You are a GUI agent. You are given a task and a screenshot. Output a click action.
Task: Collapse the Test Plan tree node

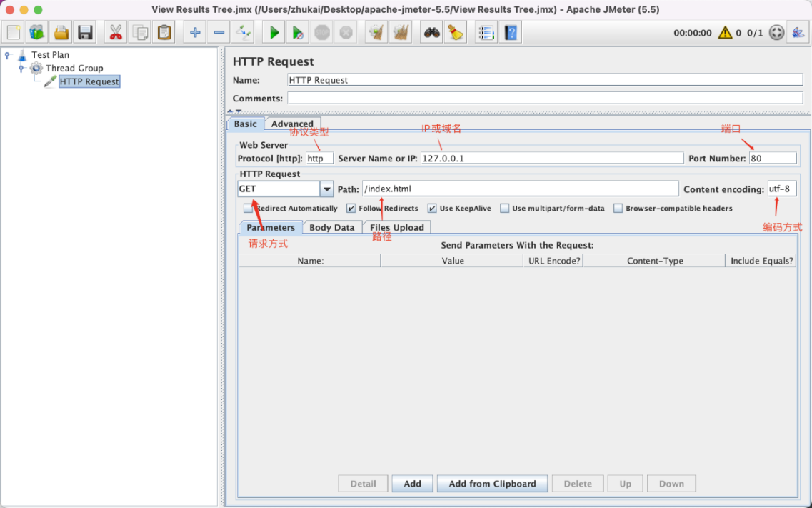(8, 55)
